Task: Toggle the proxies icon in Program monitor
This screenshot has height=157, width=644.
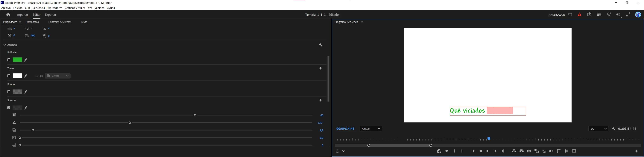Action: click(x=544, y=151)
